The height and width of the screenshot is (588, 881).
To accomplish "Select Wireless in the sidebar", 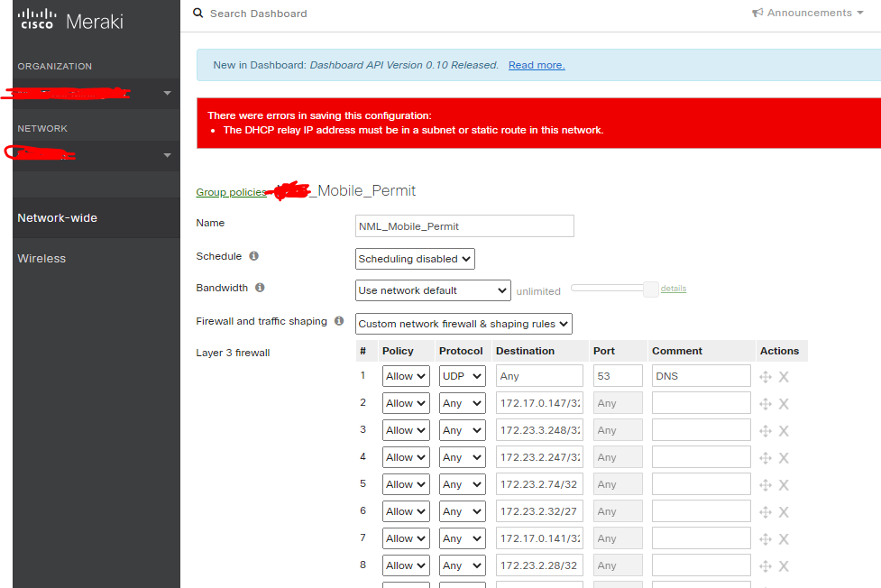I will coord(41,258).
